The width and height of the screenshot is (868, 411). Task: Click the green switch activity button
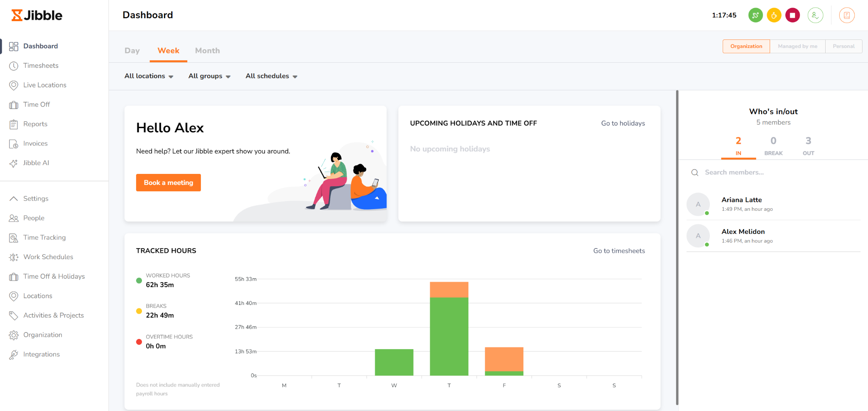click(x=755, y=15)
